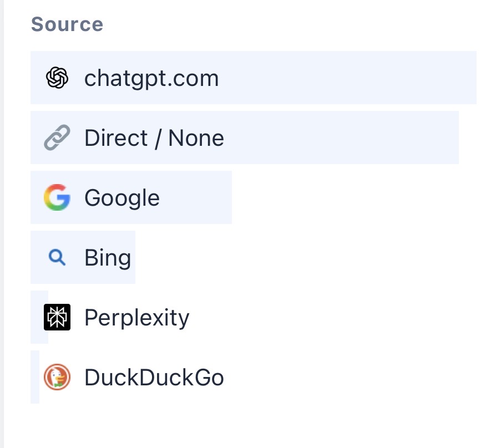Click the magnifying glass icon beside Bing

point(57,257)
